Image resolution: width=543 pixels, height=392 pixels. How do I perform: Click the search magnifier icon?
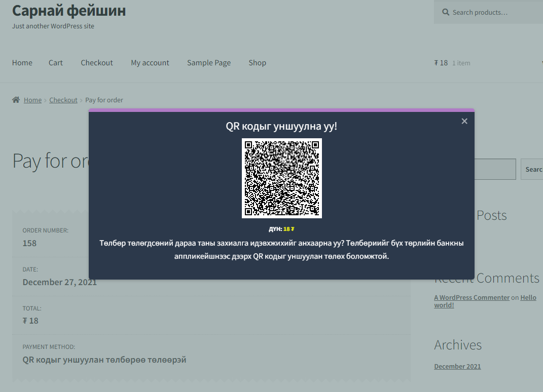point(446,13)
